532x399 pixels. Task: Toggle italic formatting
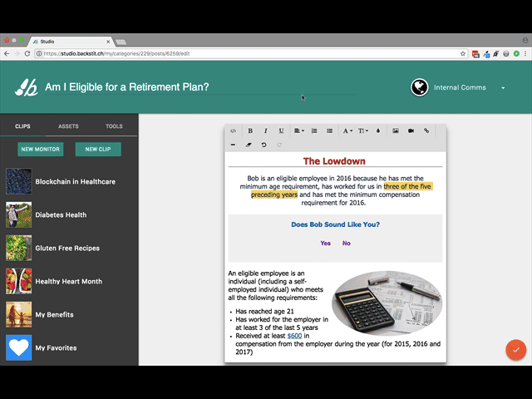266,131
